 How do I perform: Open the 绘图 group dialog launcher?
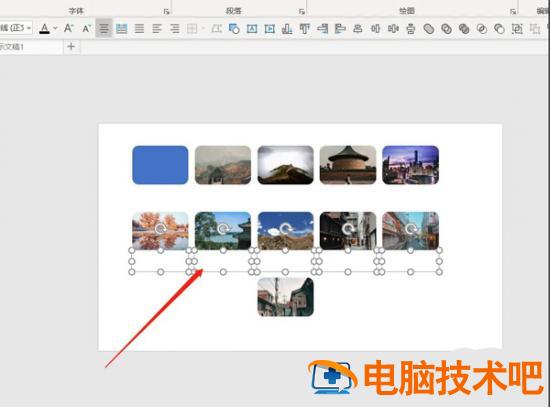[513, 12]
